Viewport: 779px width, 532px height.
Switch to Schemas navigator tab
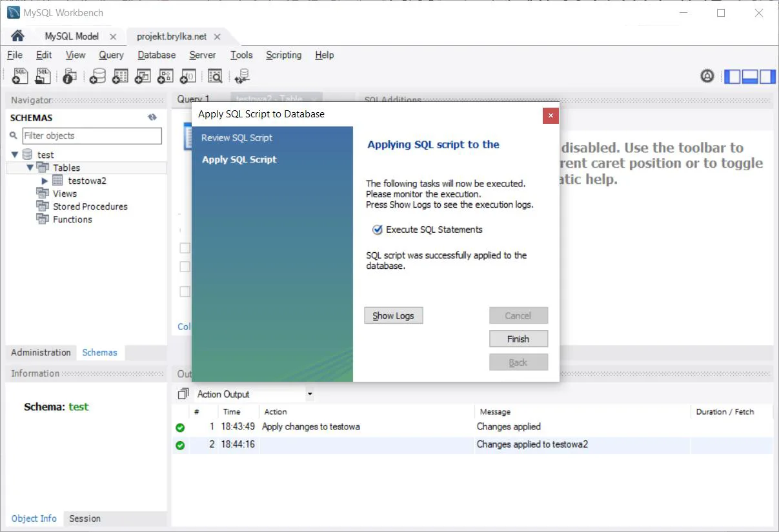point(99,352)
